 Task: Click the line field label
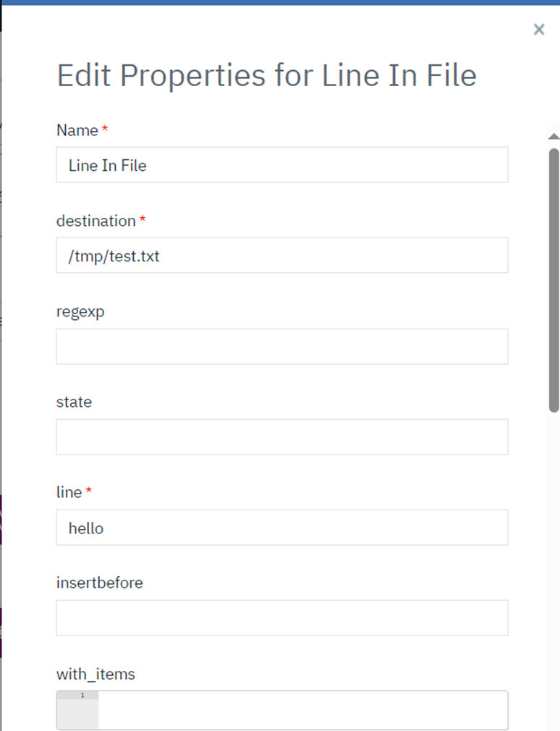coord(69,492)
